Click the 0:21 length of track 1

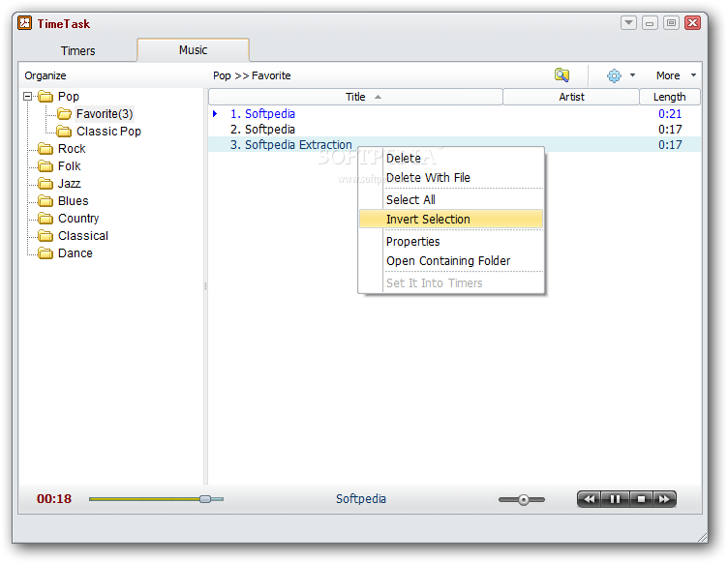(x=670, y=113)
